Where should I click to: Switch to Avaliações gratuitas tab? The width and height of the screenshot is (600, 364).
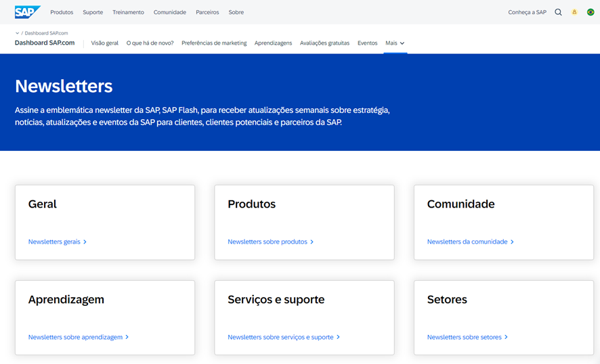click(x=325, y=43)
